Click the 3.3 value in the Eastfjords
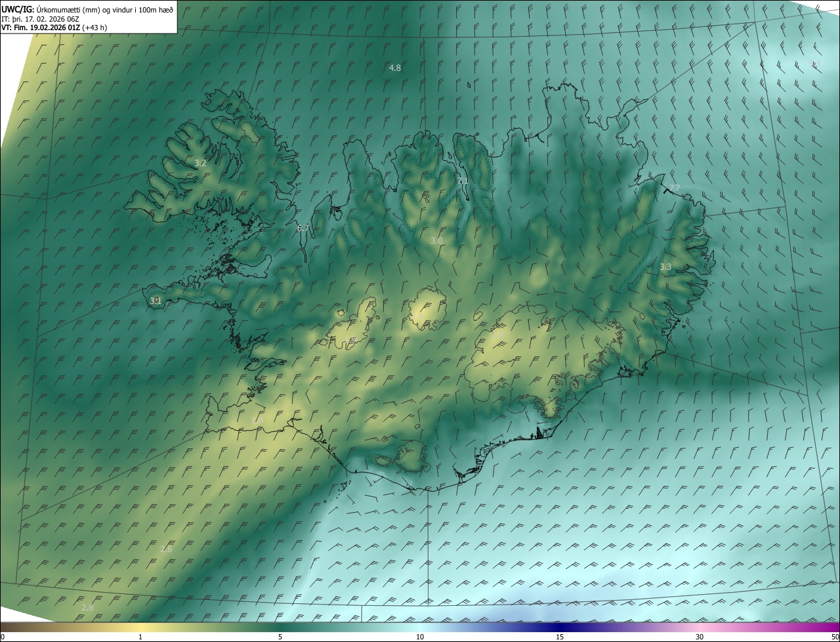Viewport: 840px width, 642px height. pos(665,267)
